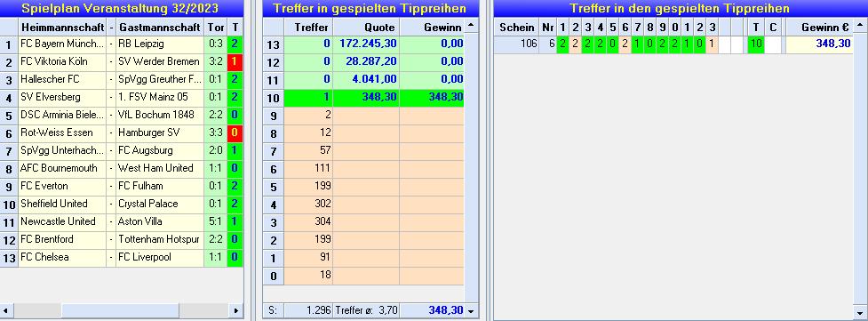Click the left arrow of Spielplan horizontal scrollbar
Image resolution: width=868 pixels, height=321 pixels.
click(6, 311)
